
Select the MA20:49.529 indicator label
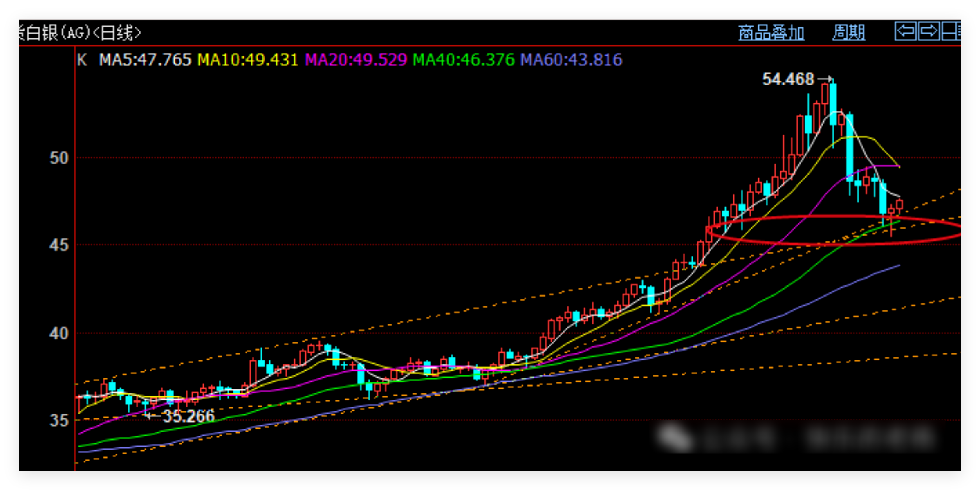point(356,60)
